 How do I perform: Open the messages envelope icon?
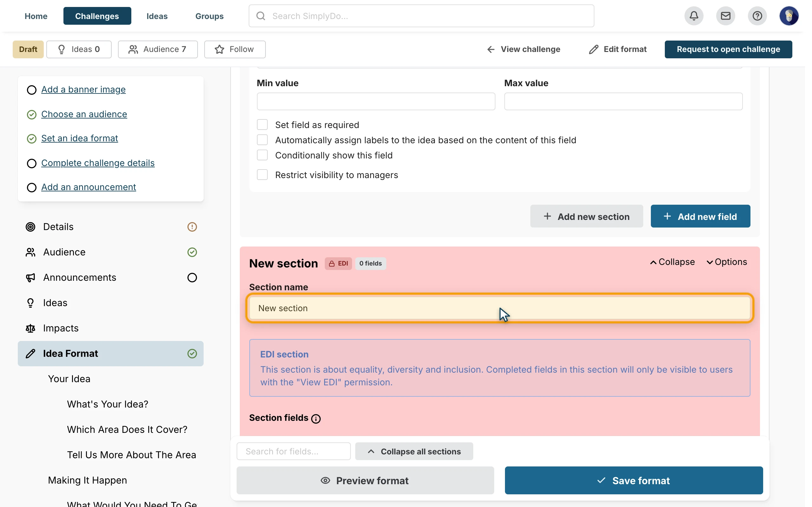[x=725, y=16]
